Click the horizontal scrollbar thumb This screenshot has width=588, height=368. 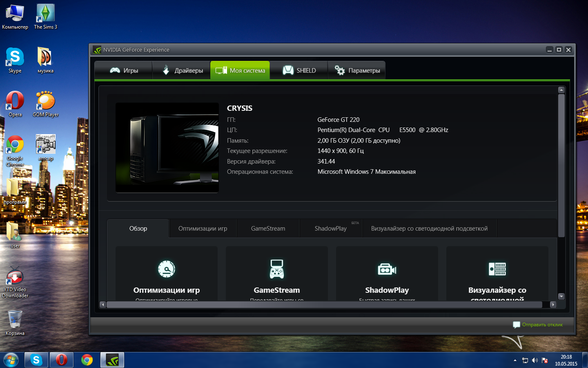click(x=324, y=305)
